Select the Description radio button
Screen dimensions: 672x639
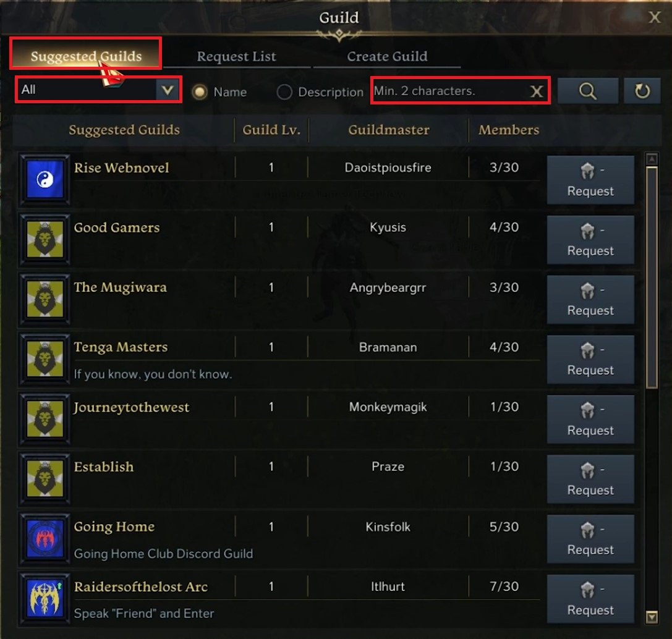click(284, 92)
